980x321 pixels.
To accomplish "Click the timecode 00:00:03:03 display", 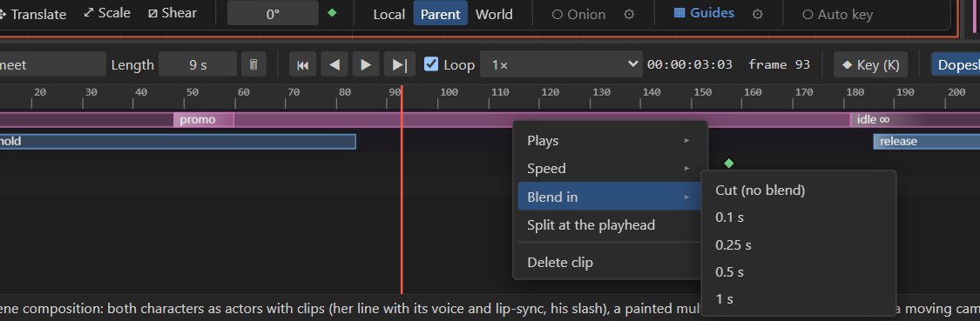I will [689, 64].
